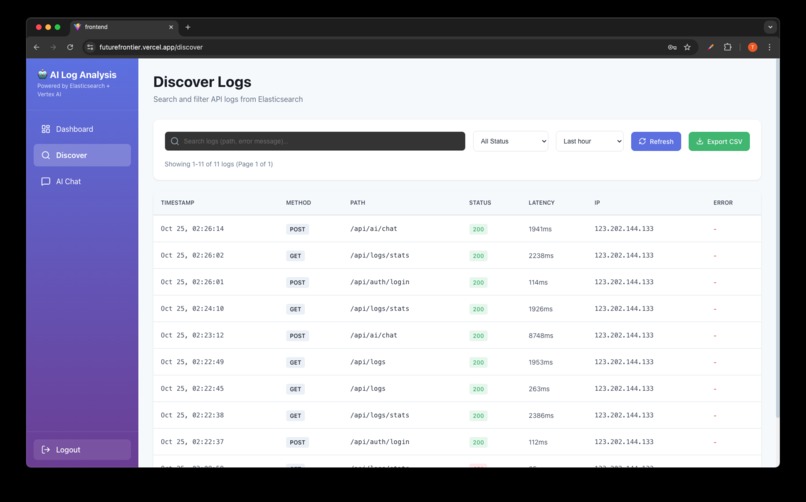Image resolution: width=806 pixels, height=502 pixels.
Task: Click timestamp Oct 25, 02:24:10
Action: point(192,309)
